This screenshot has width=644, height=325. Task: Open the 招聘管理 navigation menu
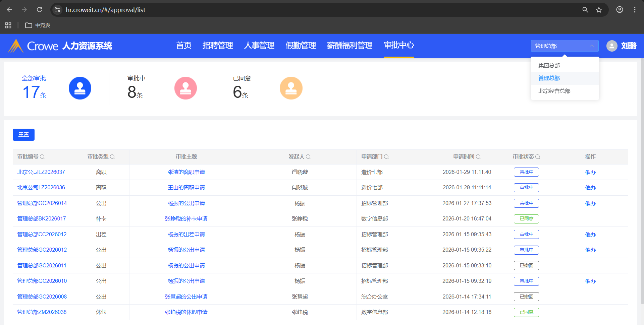(218, 46)
